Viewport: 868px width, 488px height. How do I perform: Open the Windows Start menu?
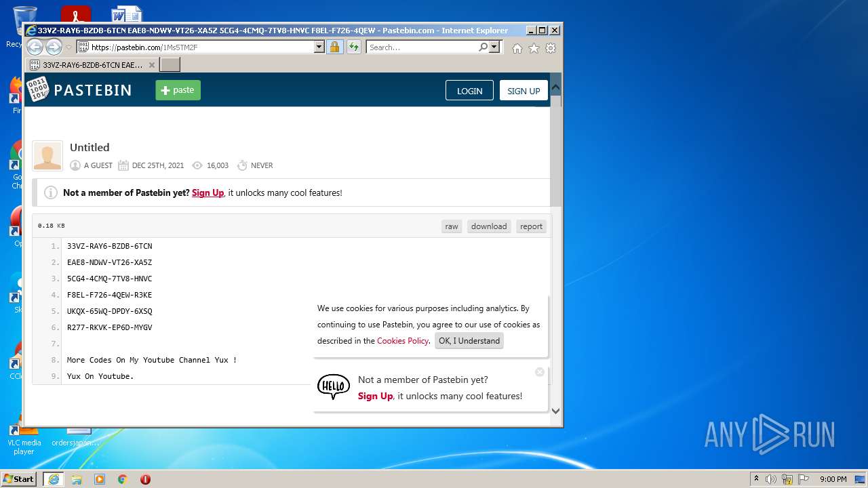[x=19, y=479]
